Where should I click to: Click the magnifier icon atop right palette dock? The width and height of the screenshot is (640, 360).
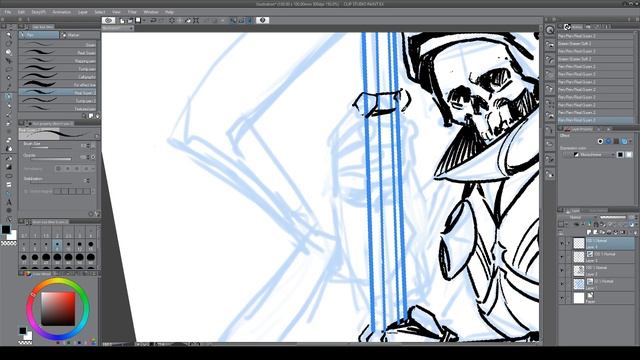point(550,30)
